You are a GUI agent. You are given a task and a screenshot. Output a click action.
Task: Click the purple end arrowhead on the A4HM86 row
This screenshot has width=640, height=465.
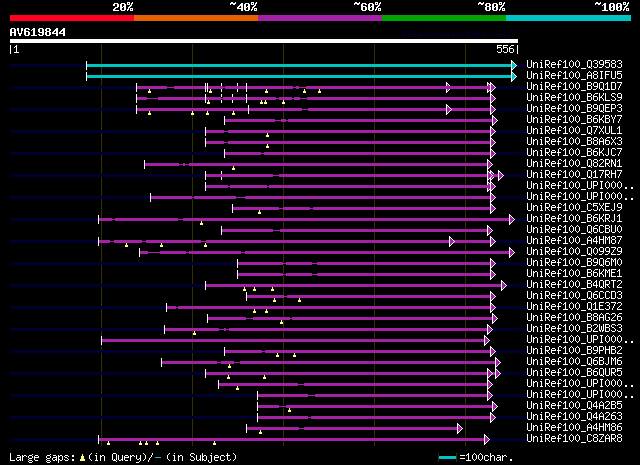[460, 429]
